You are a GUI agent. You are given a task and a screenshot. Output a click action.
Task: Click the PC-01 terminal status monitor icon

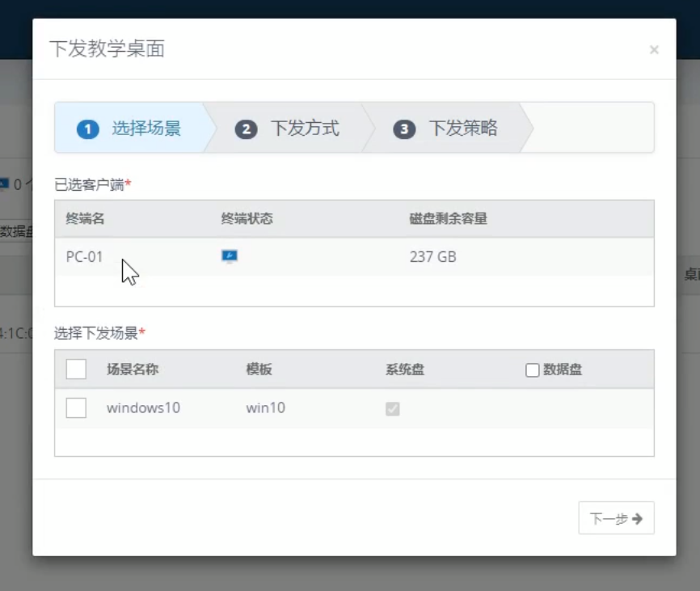[x=230, y=257]
